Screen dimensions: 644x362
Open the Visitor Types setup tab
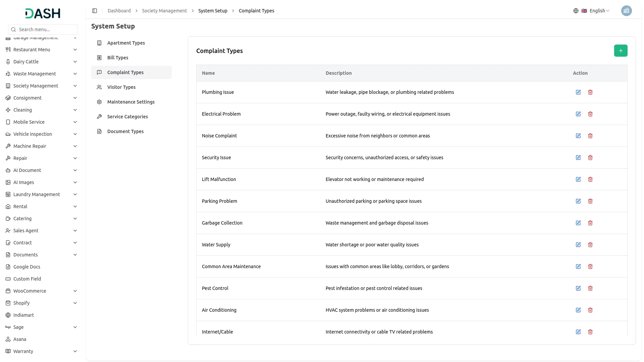click(121, 87)
